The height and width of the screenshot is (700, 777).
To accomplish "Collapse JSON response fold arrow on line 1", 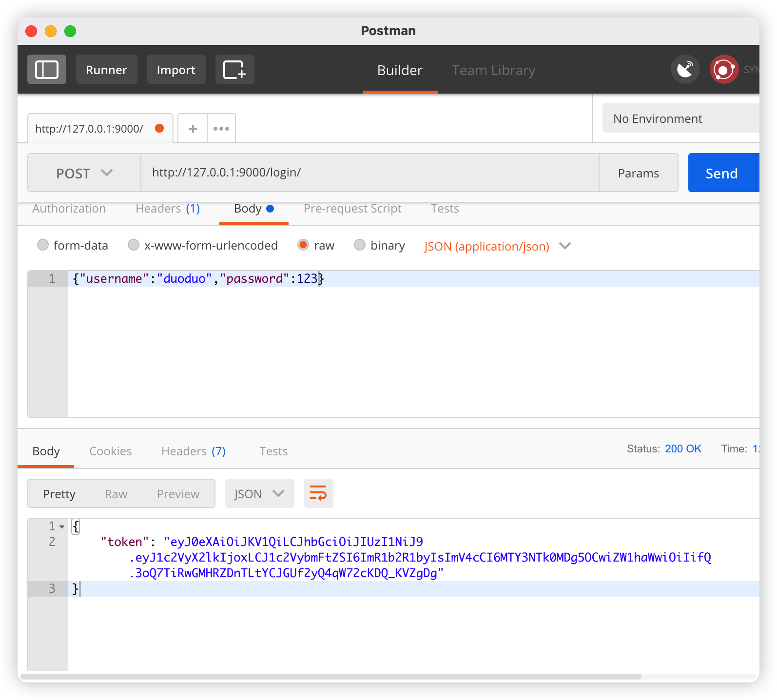I will click(62, 526).
